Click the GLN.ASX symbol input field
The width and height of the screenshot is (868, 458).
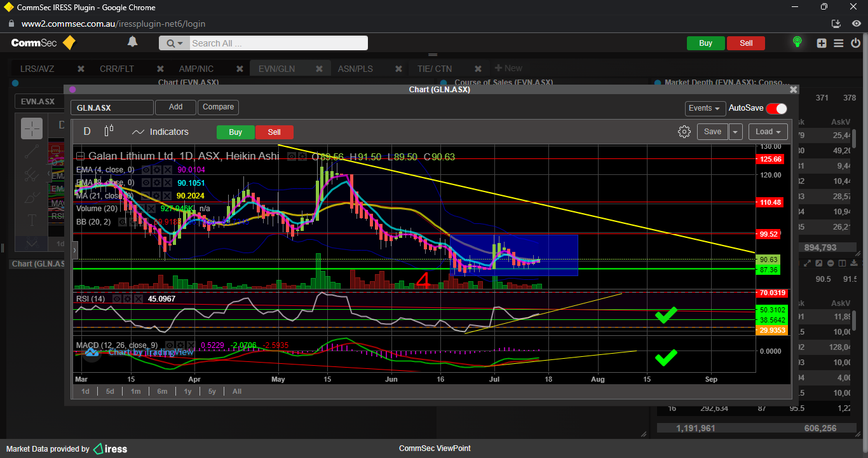(112, 108)
